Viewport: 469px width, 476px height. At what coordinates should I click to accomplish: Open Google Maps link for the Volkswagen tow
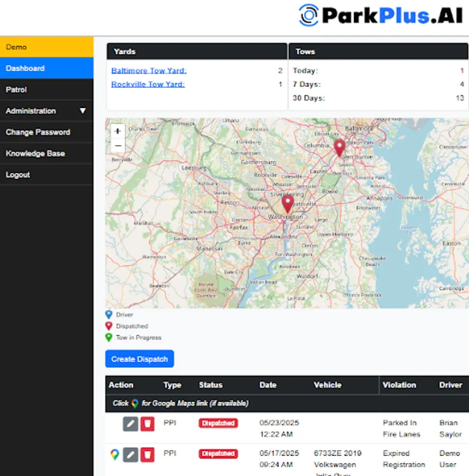coord(114,454)
